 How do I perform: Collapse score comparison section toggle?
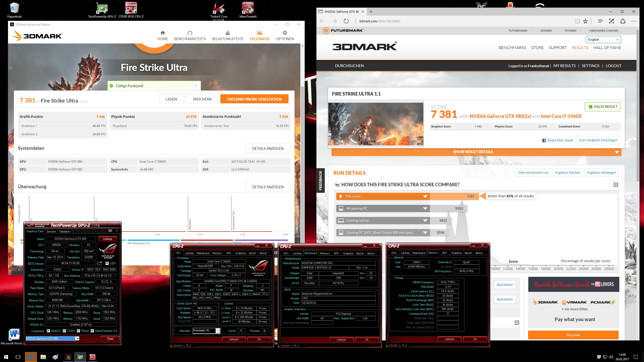coord(616,185)
